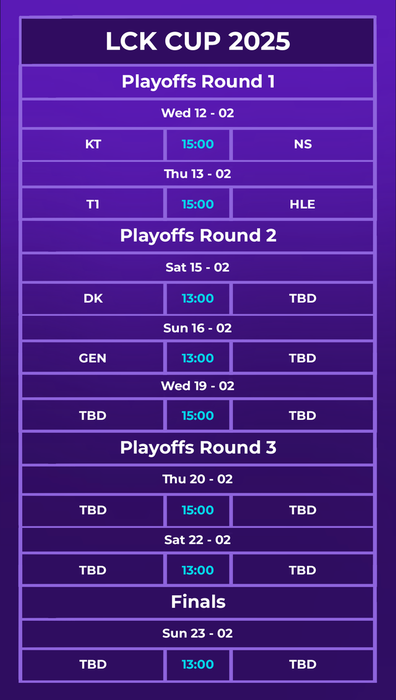Click the 13:00 time in the Finals match
Screen dimensions: 396x700
198,664
